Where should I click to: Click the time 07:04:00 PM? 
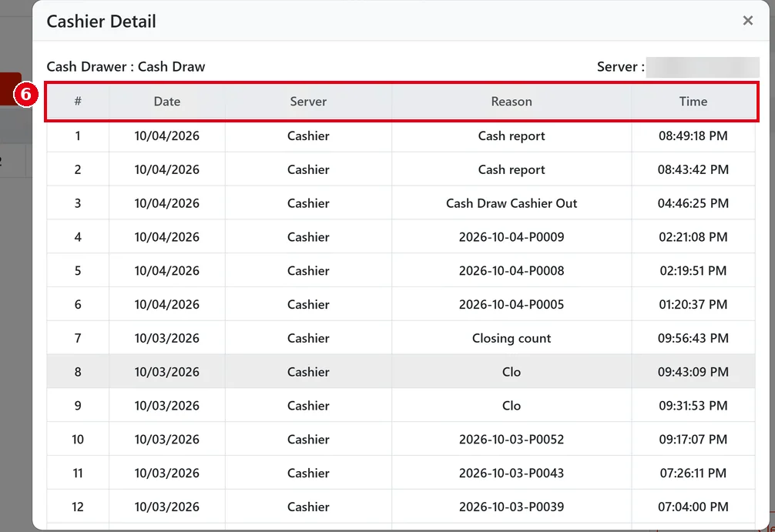point(693,507)
